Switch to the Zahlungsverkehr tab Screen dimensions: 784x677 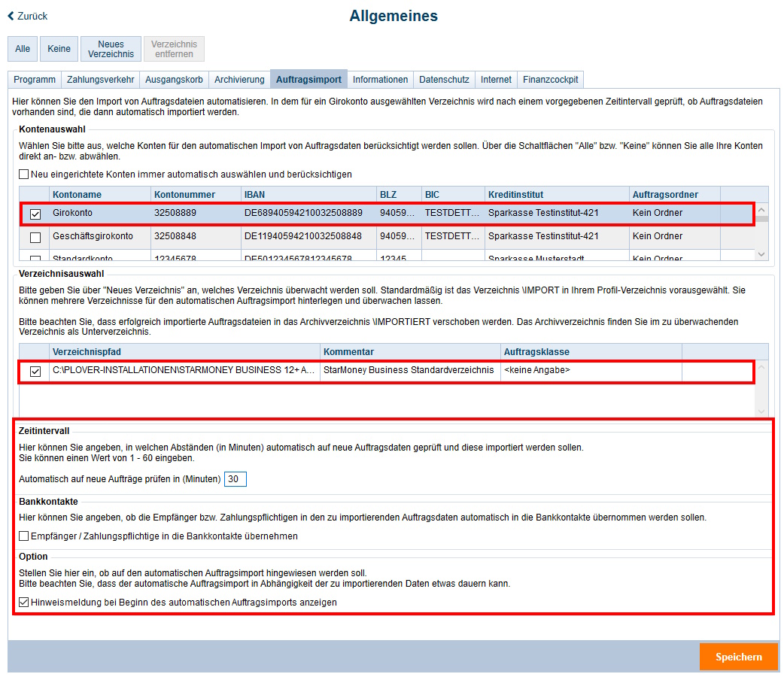tap(101, 80)
